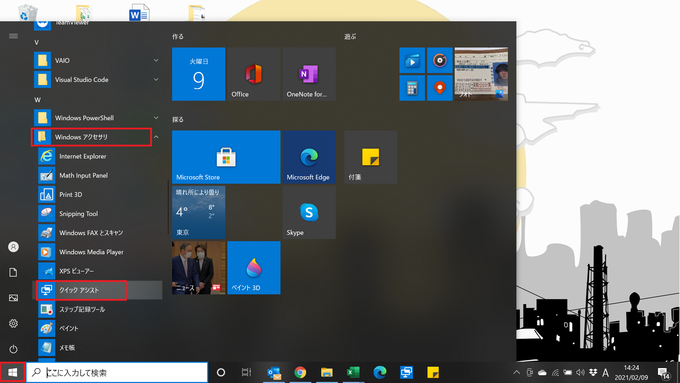Click the Start menu hamburger expand button

13,36
